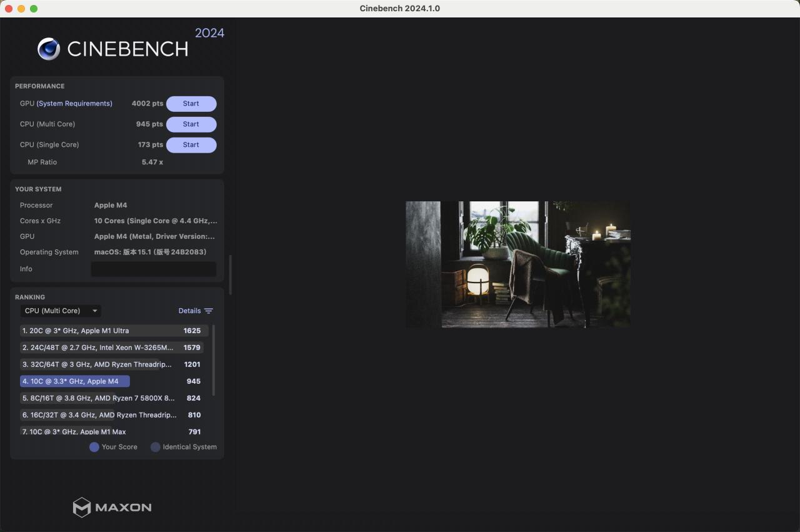Click the Your Score legend dot

(94, 447)
